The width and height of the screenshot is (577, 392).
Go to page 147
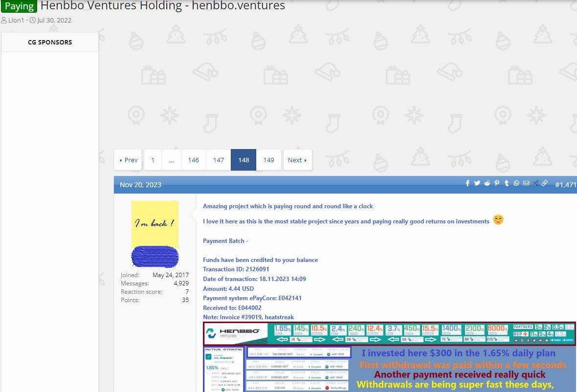coord(219,160)
